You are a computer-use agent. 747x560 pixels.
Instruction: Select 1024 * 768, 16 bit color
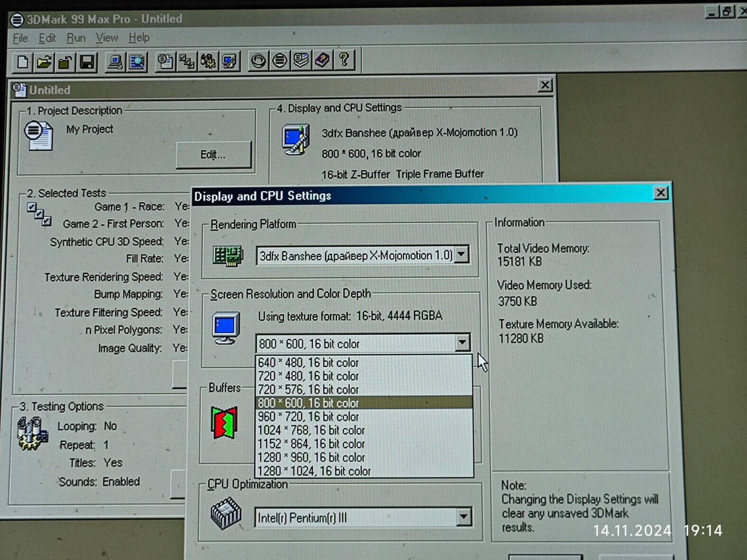[x=364, y=430]
